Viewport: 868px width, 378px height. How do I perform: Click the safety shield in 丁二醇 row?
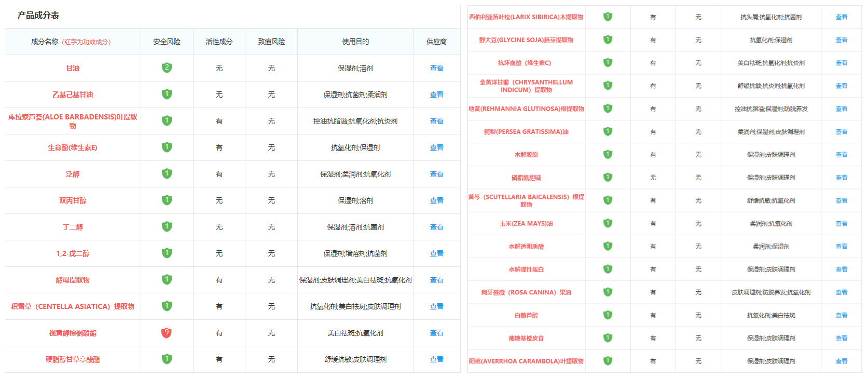pos(167,226)
